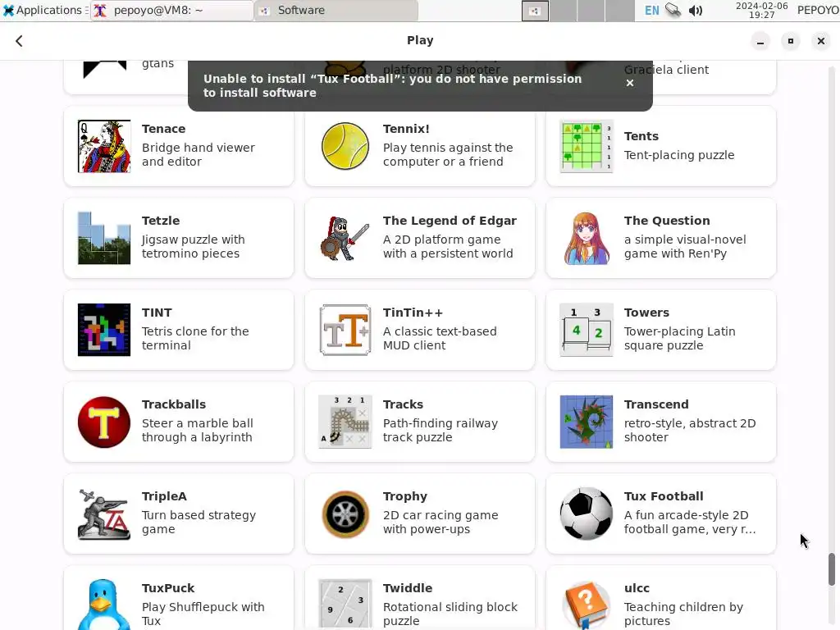Click the gtans app name
The height and width of the screenshot is (630, 840).
click(157, 64)
